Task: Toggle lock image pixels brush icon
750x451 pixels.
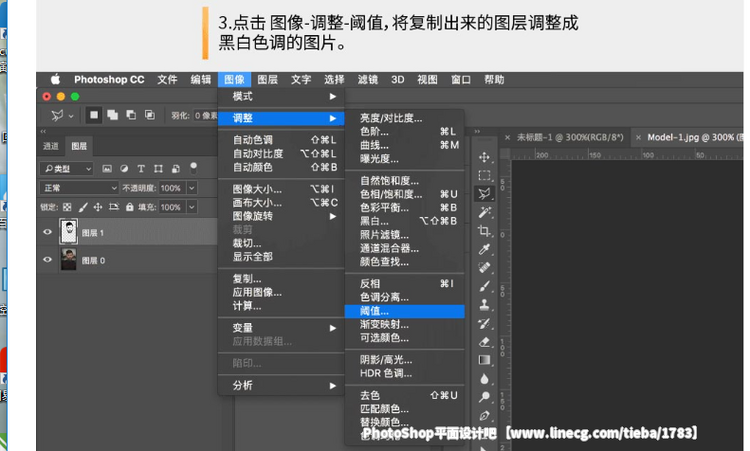Action: (83, 207)
